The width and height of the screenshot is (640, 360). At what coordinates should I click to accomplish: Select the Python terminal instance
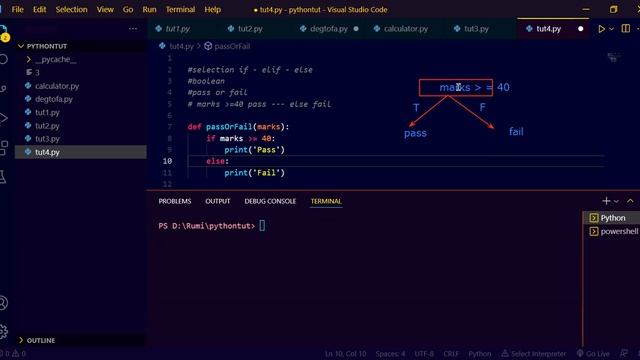[611, 218]
